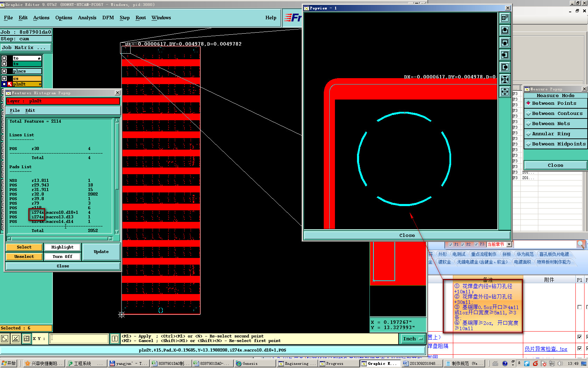Toggle the P1 checkbox in spec toolbar
The height and width of the screenshot is (368, 588).
pos(450,244)
